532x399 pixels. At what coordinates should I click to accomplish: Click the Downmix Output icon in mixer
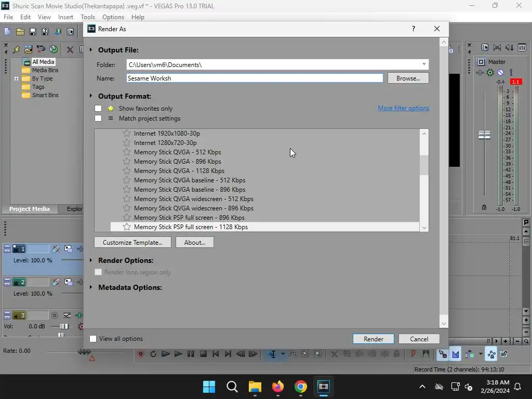[497, 47]
